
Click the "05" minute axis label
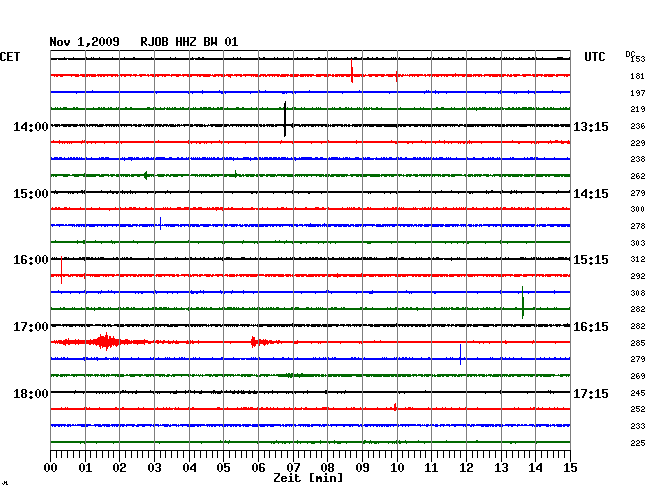[223, 468]
